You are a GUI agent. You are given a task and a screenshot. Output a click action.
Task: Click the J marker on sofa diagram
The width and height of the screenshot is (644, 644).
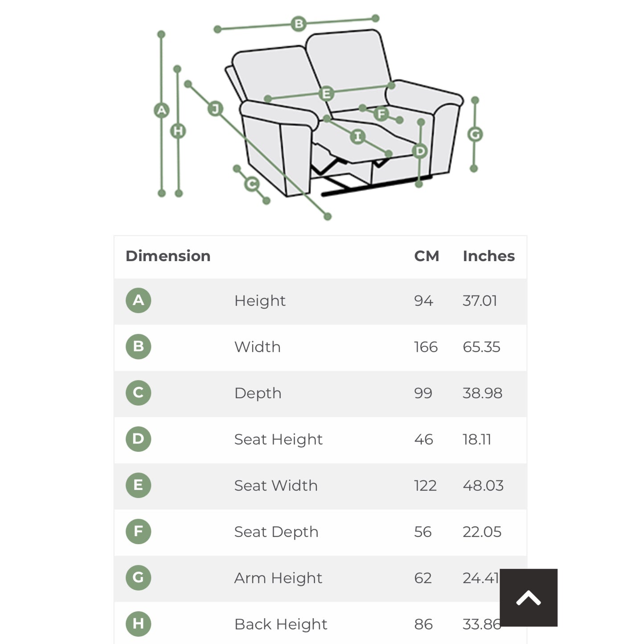pyautogui.click(x=215, y=109)
